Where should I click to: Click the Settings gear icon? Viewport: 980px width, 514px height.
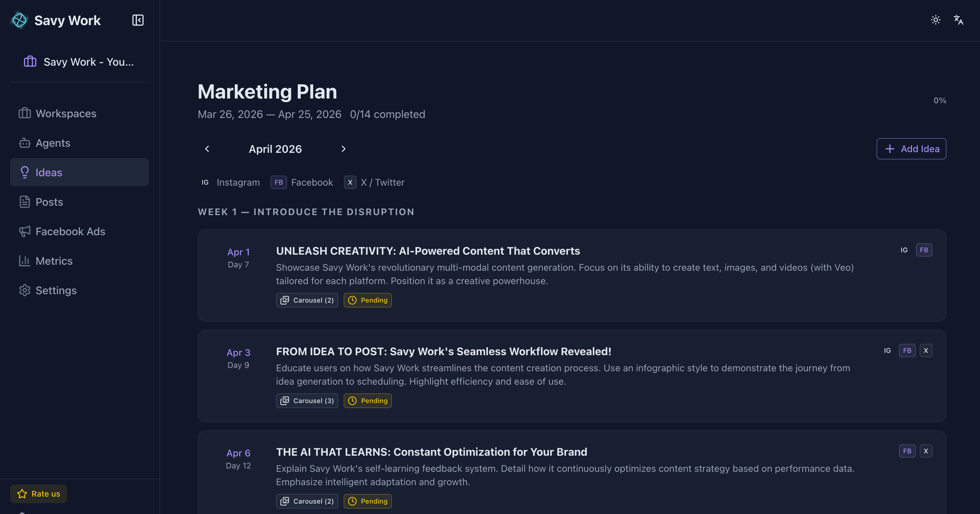25,290
